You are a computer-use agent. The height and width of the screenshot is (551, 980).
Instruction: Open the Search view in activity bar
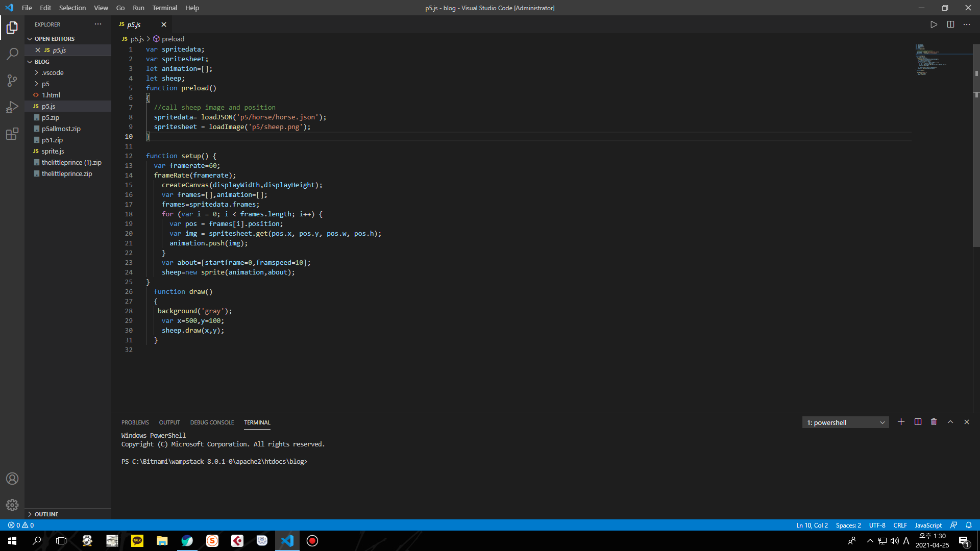tap(12, 54)
